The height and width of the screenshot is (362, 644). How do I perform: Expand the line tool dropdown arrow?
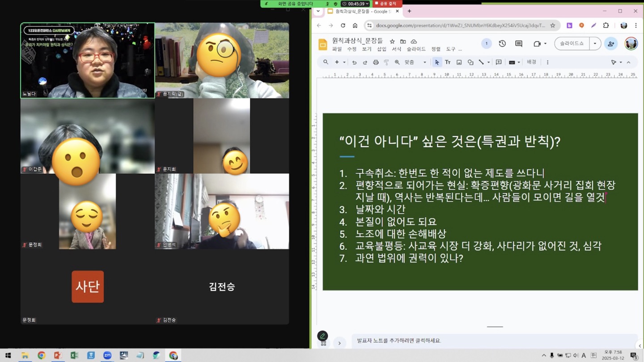point(488,62)
